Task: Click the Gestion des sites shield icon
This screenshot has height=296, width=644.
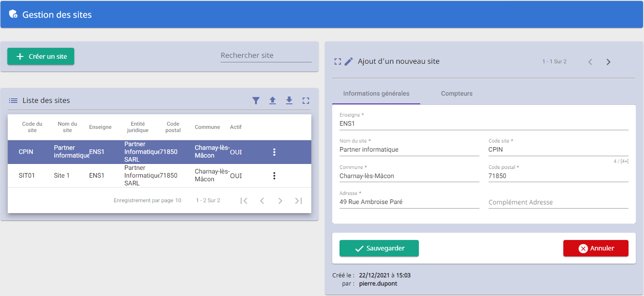Action: [x=13, y=15]
